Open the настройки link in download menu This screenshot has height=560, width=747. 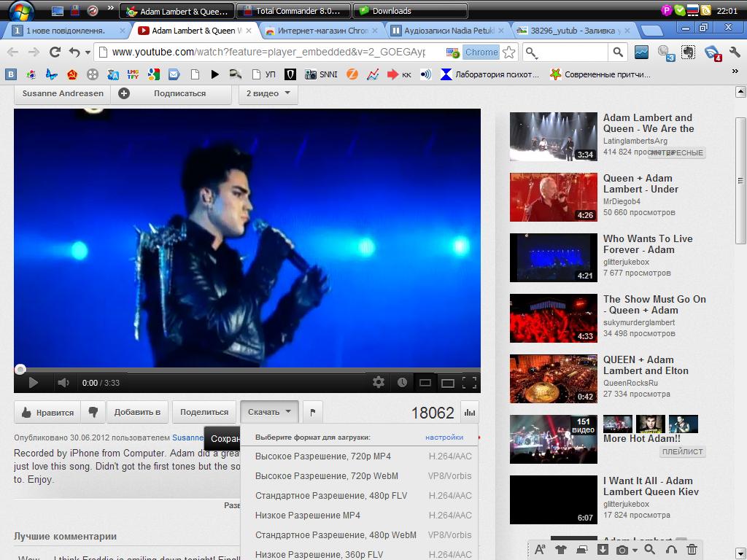(444, 437)
